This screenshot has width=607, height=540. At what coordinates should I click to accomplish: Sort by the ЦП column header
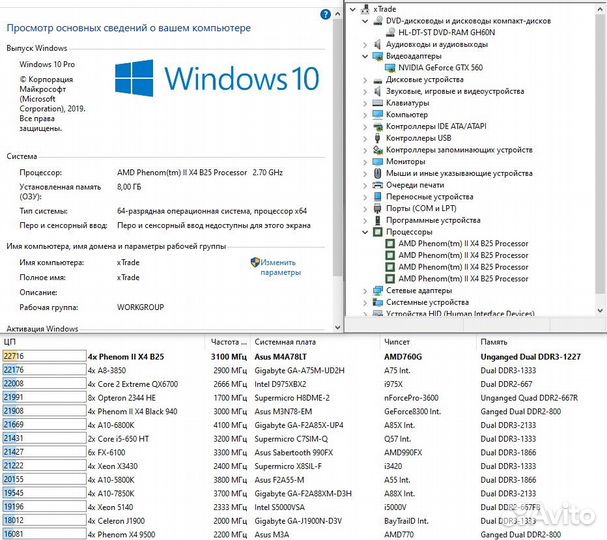(103, 342)
